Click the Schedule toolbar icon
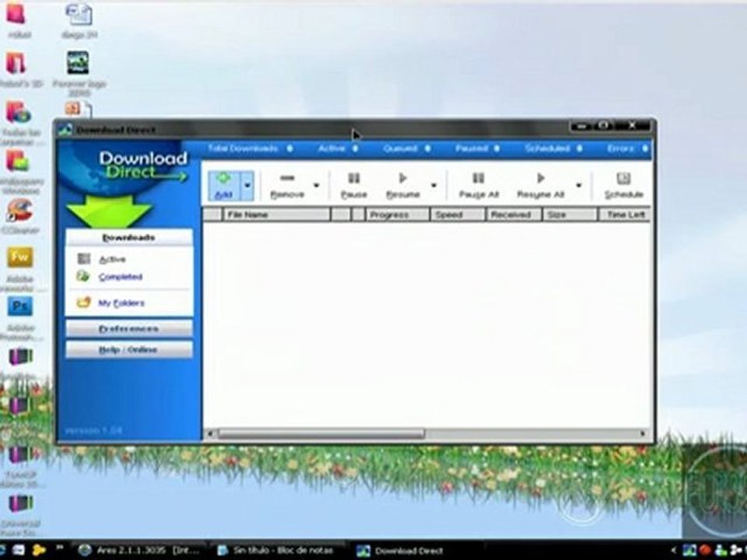This screenshot has width=747, height=560. (623, 185)
